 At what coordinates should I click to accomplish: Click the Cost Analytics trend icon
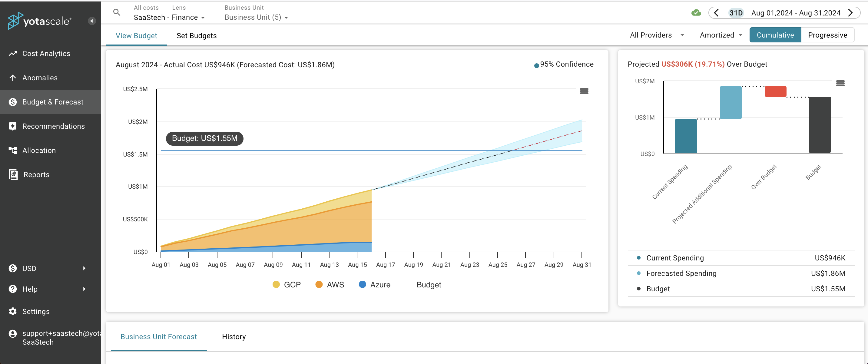pyautogui.click(x=13, y=54)
